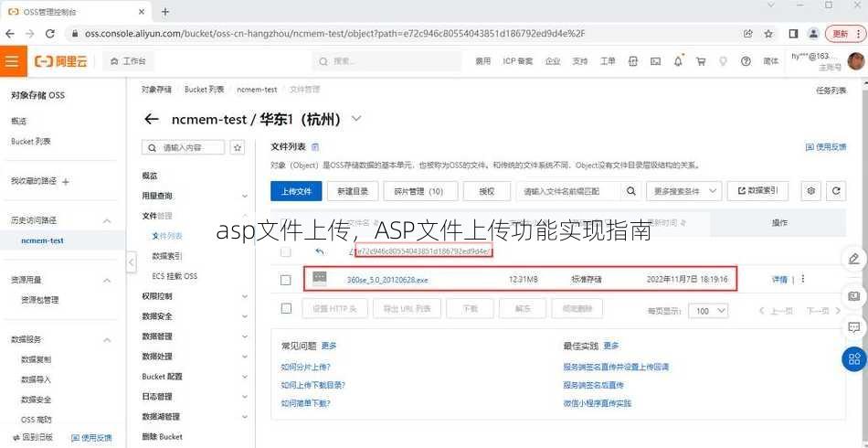Go up a level with the return arrow icon
The image size is (868, 448).
(320, 252)
